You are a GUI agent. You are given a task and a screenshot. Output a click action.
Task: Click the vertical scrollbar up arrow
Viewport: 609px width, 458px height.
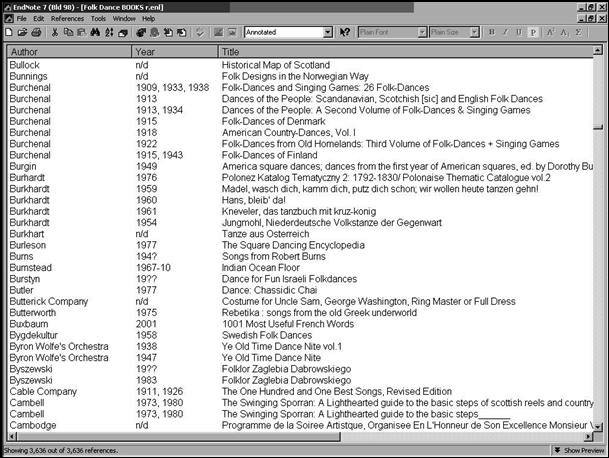pyautogui.click(x=598, y=50)
